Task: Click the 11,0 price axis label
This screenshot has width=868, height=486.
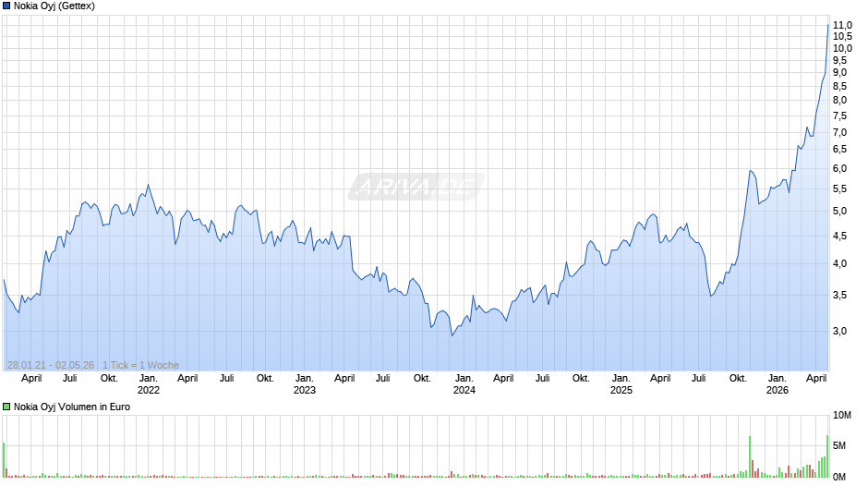Action: pyautogui.click(x=842, y=25)
